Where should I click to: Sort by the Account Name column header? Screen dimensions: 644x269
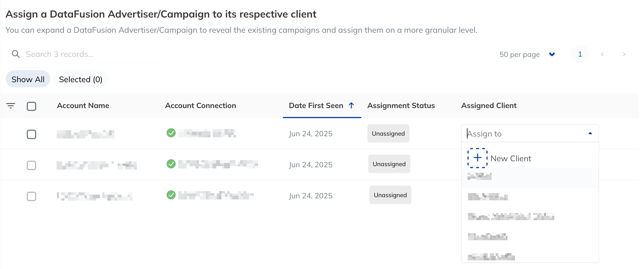pyautogui.click(x=83, y=105)
